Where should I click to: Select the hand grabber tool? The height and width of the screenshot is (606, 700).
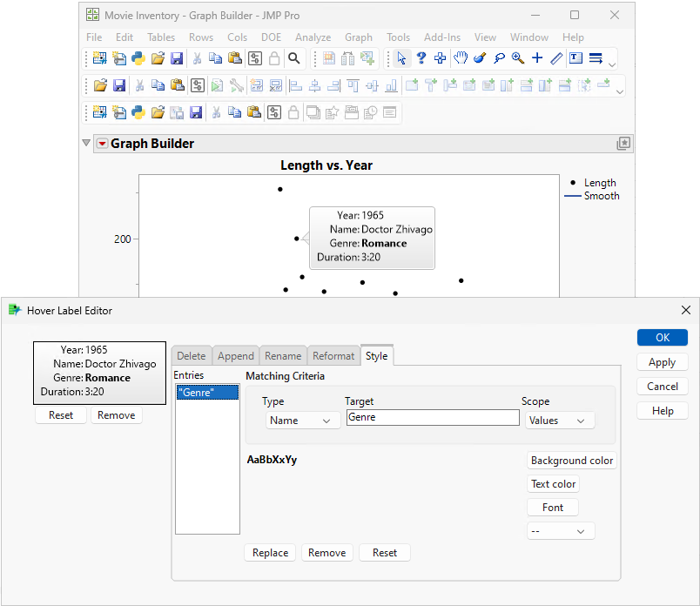pos(460,58)
